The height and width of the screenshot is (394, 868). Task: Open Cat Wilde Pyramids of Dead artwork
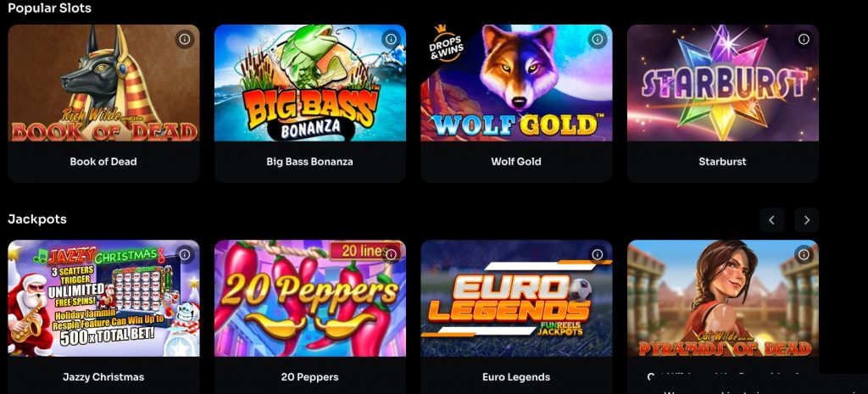[722, 298]
